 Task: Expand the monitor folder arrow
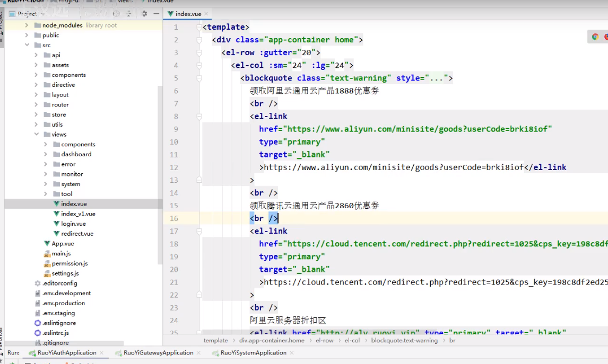click(x=46, y=174)
